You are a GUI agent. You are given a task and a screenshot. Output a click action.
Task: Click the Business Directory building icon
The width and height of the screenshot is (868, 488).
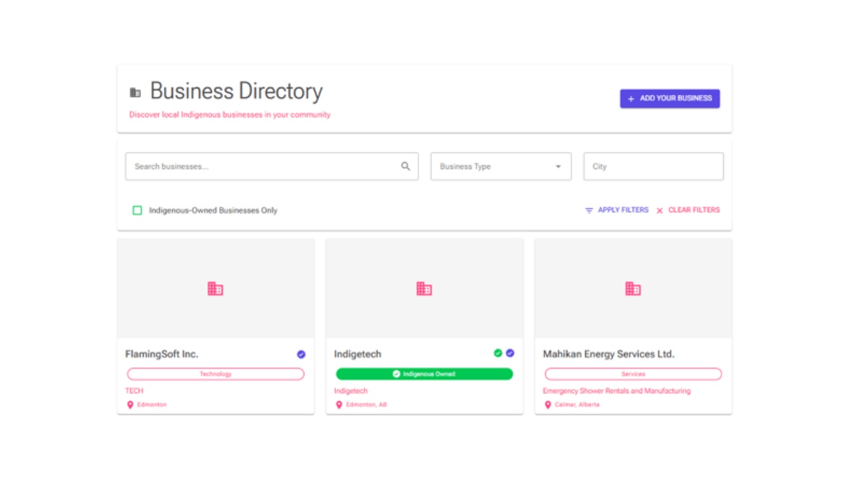point(135,91)
